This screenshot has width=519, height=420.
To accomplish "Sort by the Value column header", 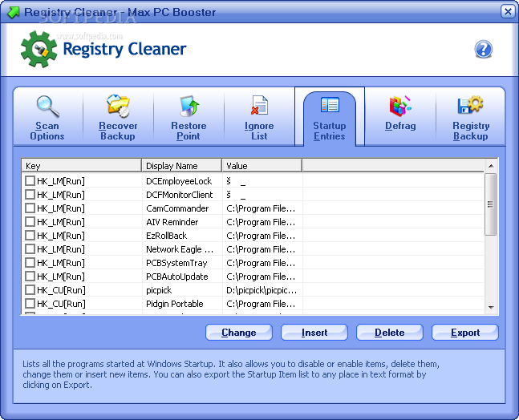I will pos(262,166).
